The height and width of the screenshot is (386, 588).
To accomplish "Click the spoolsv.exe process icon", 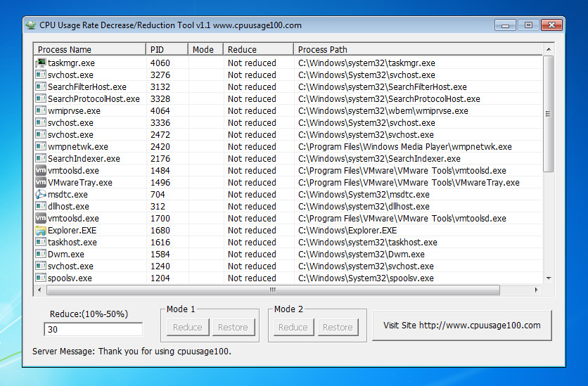I will pyautogui.click(x=41, y=278).
